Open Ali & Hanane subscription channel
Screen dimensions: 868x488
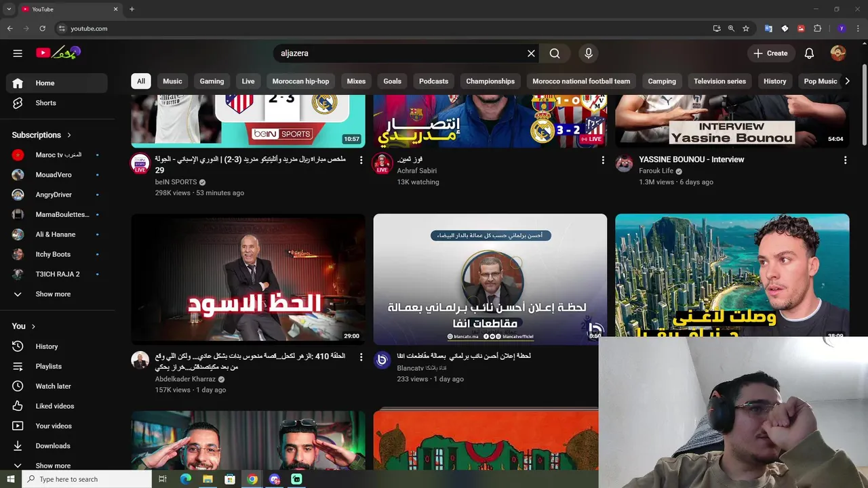click(x=57, y=235)
